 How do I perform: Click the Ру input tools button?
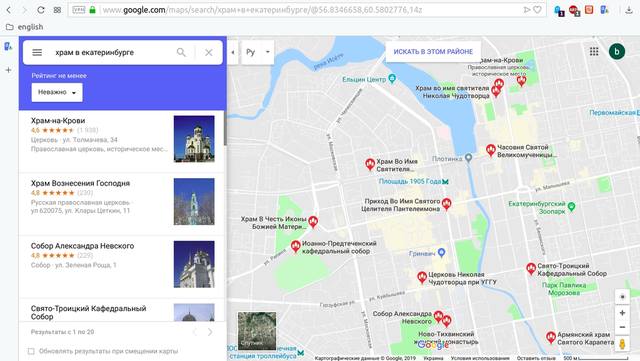coord(251,52)
